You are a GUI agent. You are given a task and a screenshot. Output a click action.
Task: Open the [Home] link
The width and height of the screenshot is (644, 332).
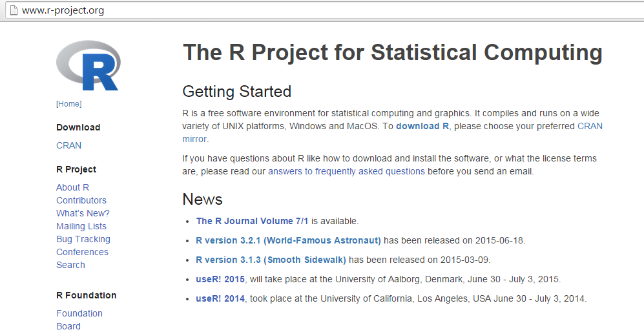(x=69, y=103)
